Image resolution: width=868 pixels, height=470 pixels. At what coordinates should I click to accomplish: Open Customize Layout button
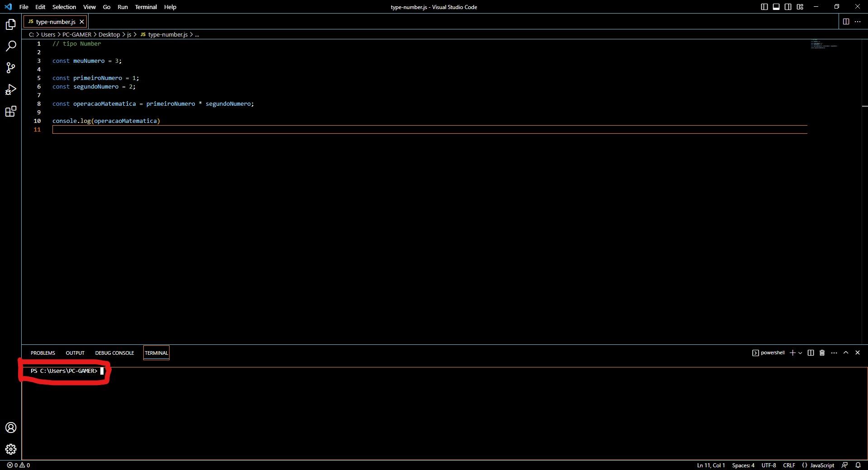(800, 7)
